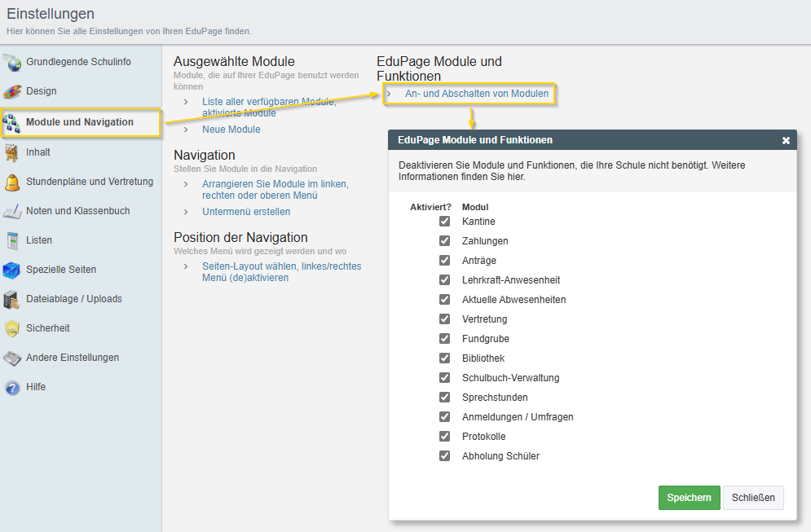Open An- und Abschalten von Modulen link
Screen dimensions: 811x532
tap(476, 94)
